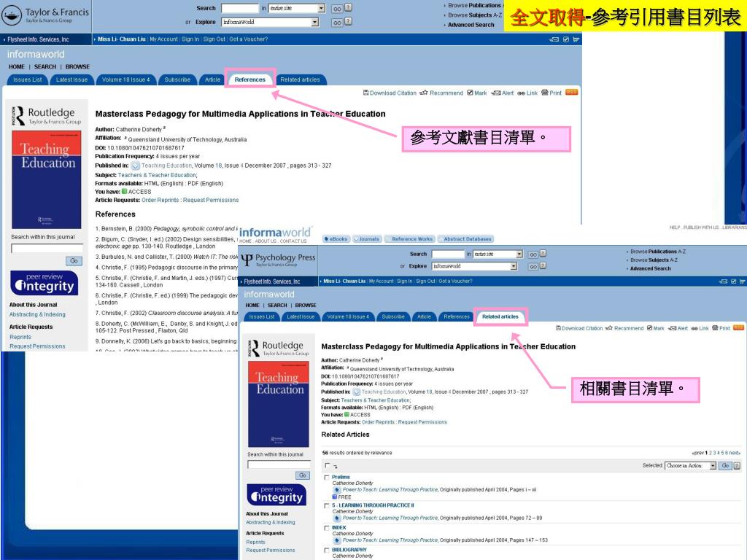This screenshot has height=560, width=747.
Task: Click checkmark icon in References window blue bar
Action: click(566, 39)
